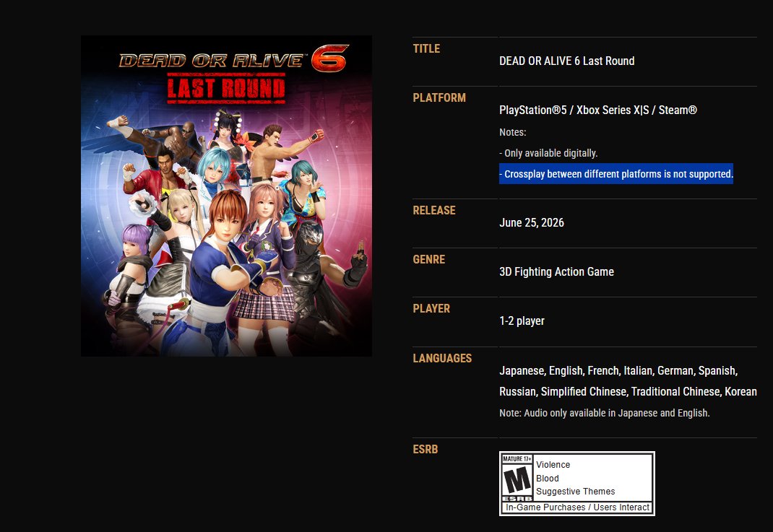
Task: Click the PLATFORM label
Action: point(439,98)
